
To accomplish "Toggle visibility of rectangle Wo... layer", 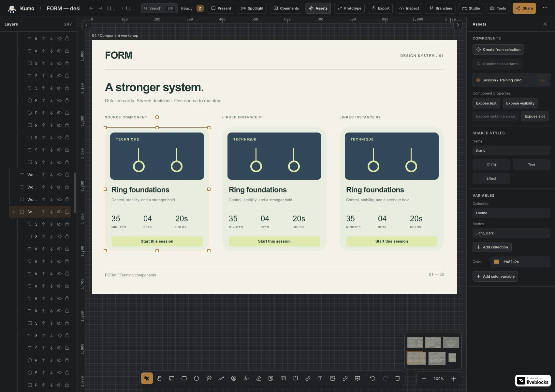I will tap(59, 200).
